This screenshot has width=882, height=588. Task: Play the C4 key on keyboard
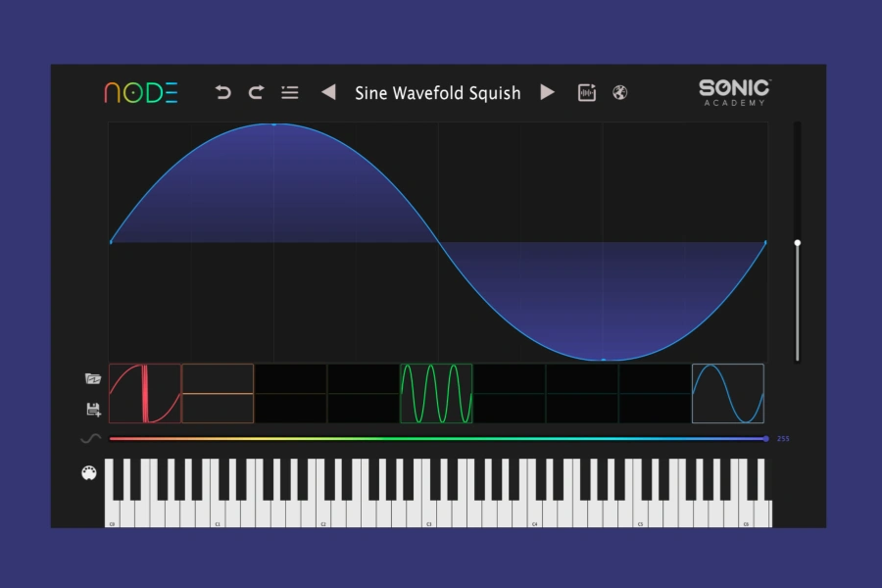click(x=534, y=514)
